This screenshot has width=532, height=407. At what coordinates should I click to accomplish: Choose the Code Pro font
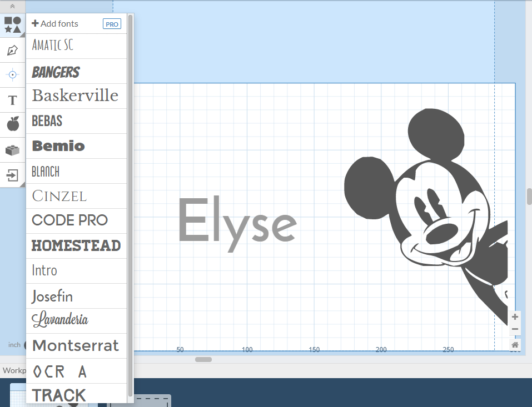[76, 221]
